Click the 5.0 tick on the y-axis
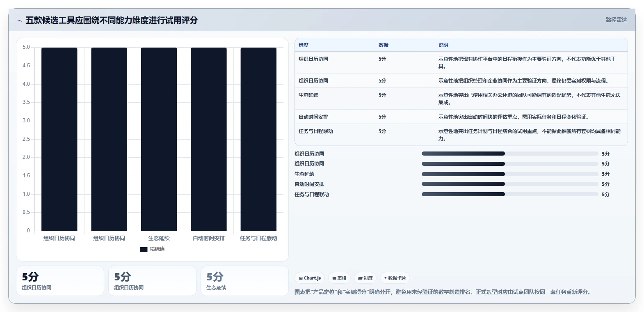The width and height of the screenshot is (644, 312). (x=26, y=47)
